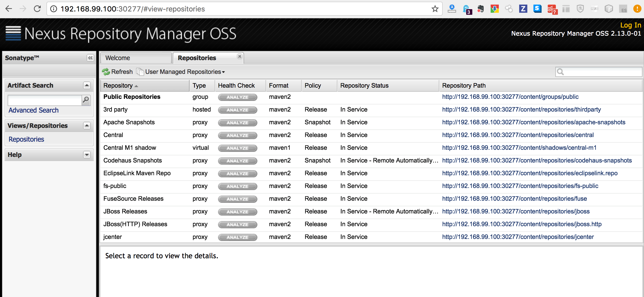This screenshot has height=297, width=644.
Task: Click into the Artifact Search text field
Action: pos(45,100)
